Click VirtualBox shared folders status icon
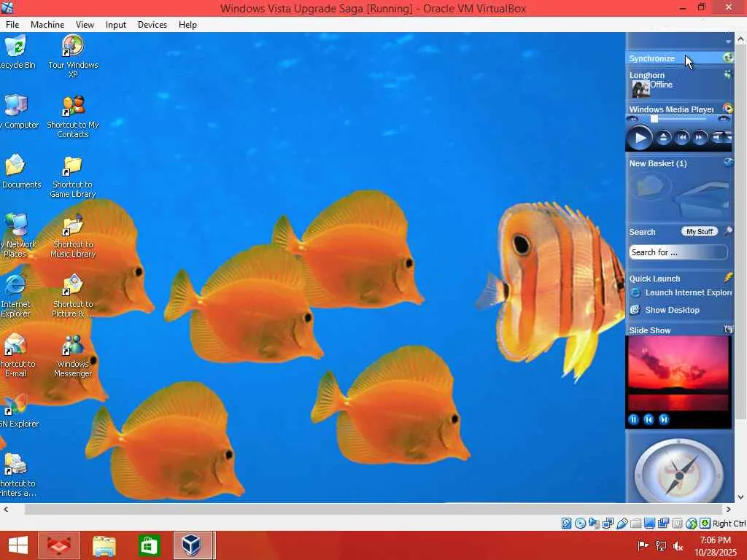Image resolution: width=747 pixels, height=560 pixels. 635,524
